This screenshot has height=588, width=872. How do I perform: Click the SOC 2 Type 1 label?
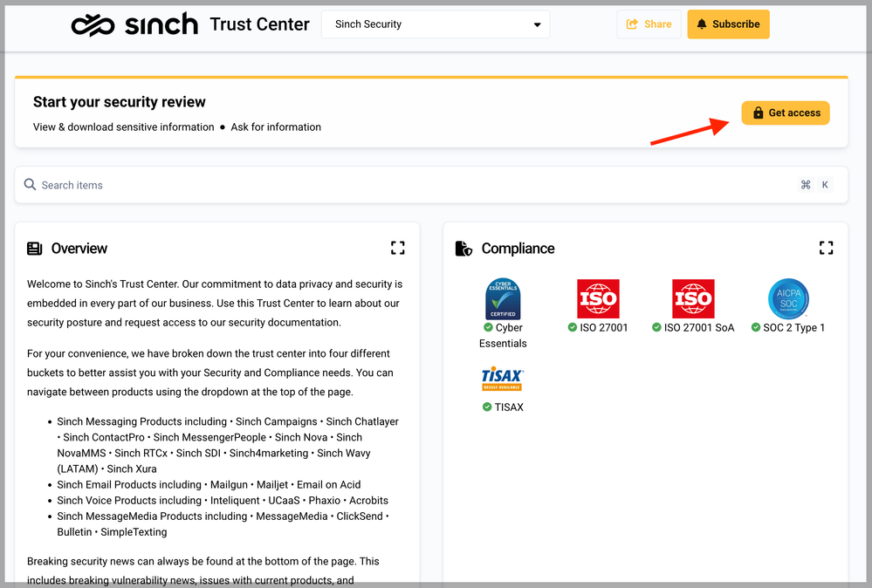coord(794,328)
